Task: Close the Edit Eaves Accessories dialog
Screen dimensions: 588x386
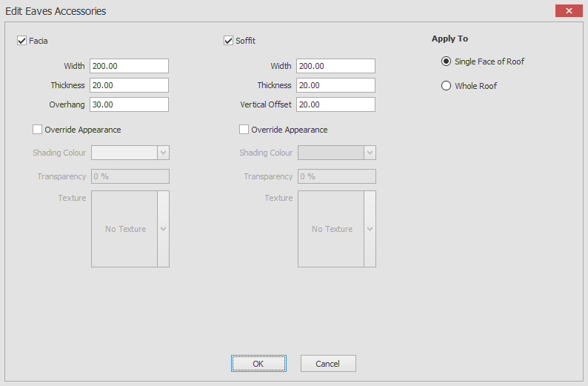Action: (x=568, y=11)
